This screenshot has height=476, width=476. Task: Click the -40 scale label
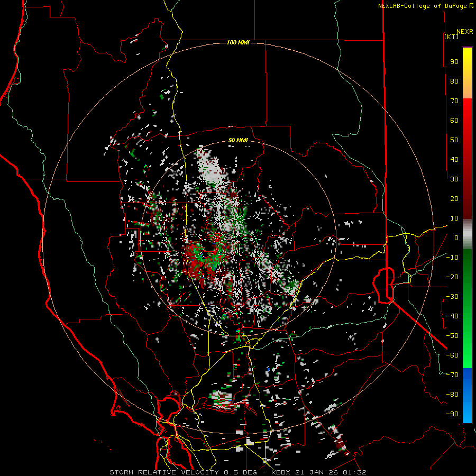point(452,316)
